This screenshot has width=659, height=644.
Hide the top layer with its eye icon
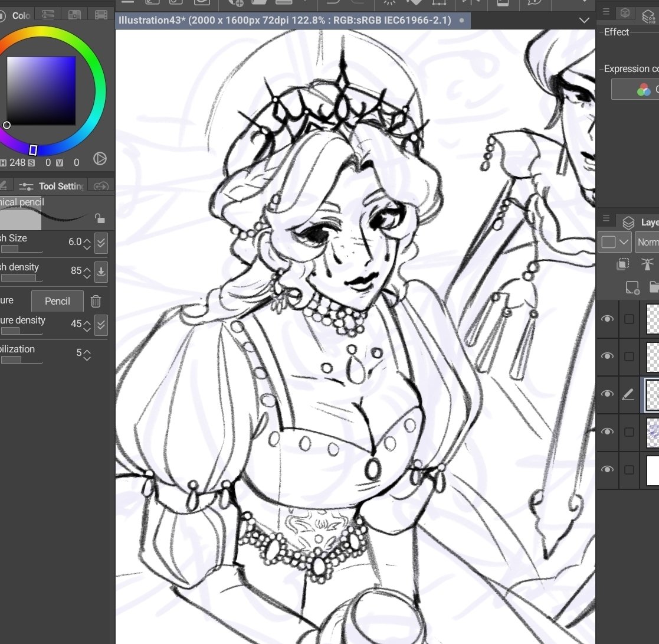pyautogui.click(x=607, y=319)
